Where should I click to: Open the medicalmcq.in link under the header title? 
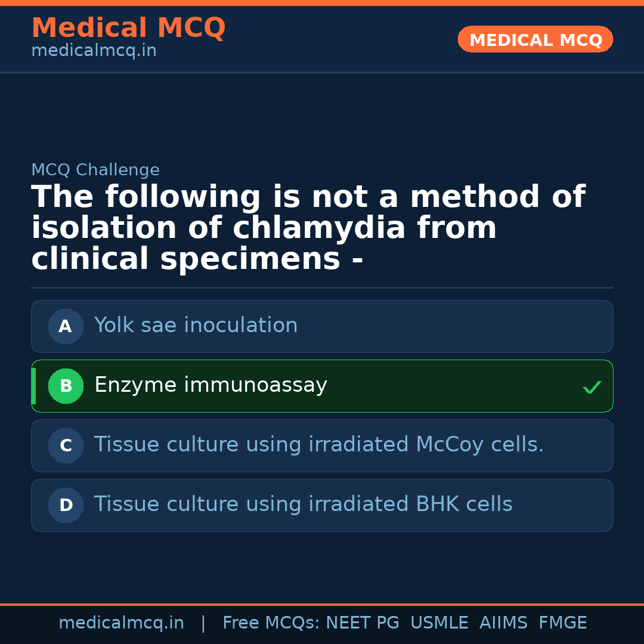94,51
